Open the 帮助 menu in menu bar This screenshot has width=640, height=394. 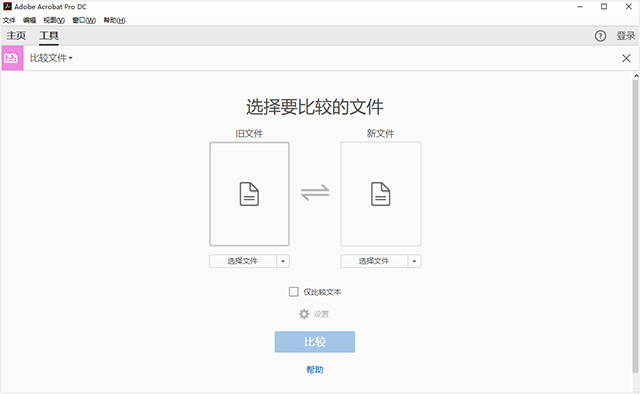coord(114,20)
